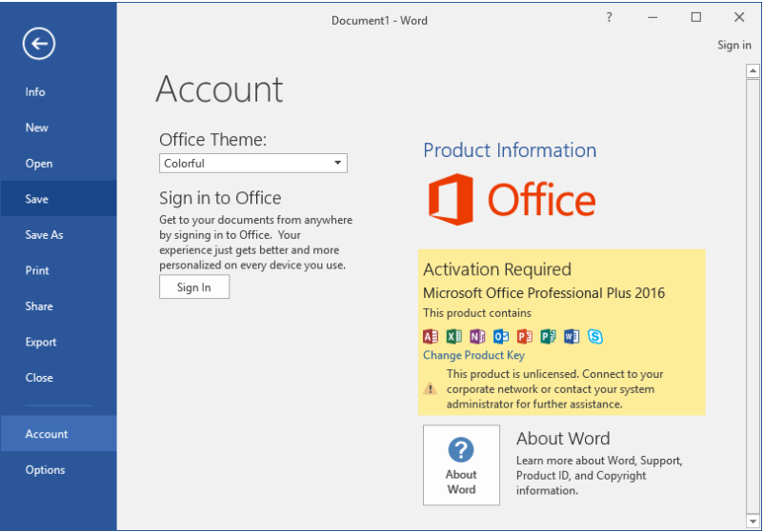Click the Access app icon
Viewport: 763px width, 532px height.
(431, 336)
